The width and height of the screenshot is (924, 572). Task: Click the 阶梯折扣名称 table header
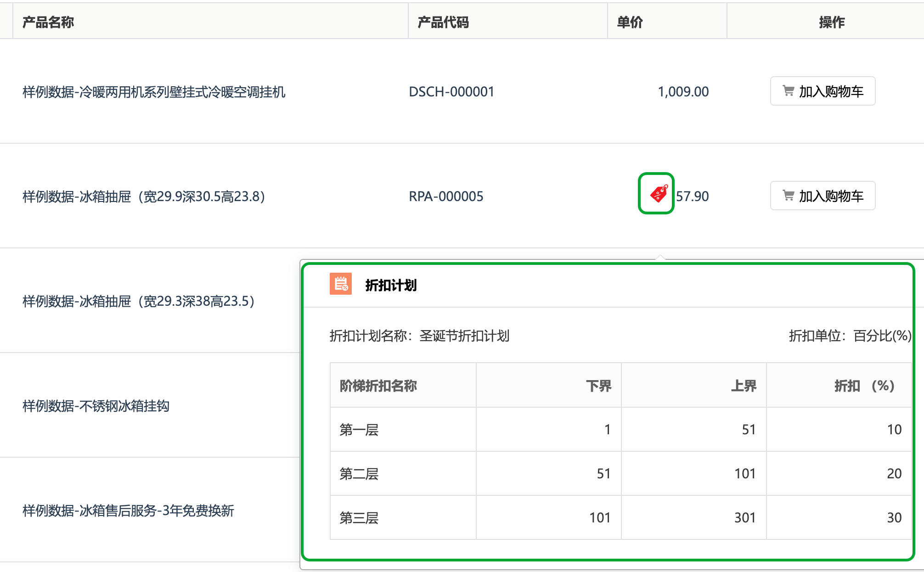click(378, 386)
